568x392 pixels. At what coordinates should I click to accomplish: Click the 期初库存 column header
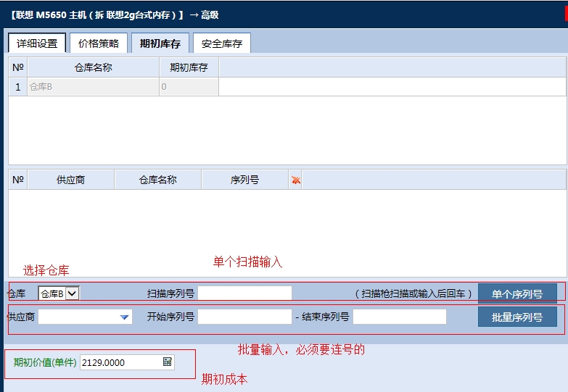189,67
